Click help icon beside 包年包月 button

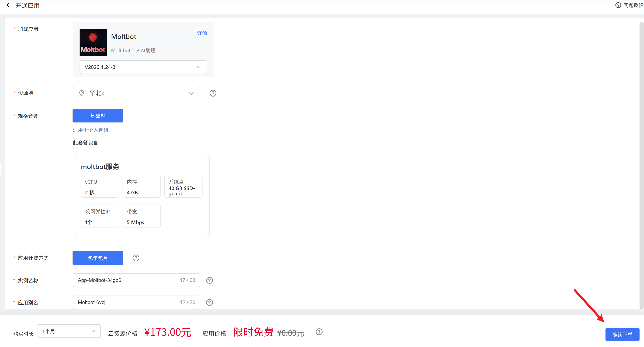pyautogui.click(x=136, y=258)
